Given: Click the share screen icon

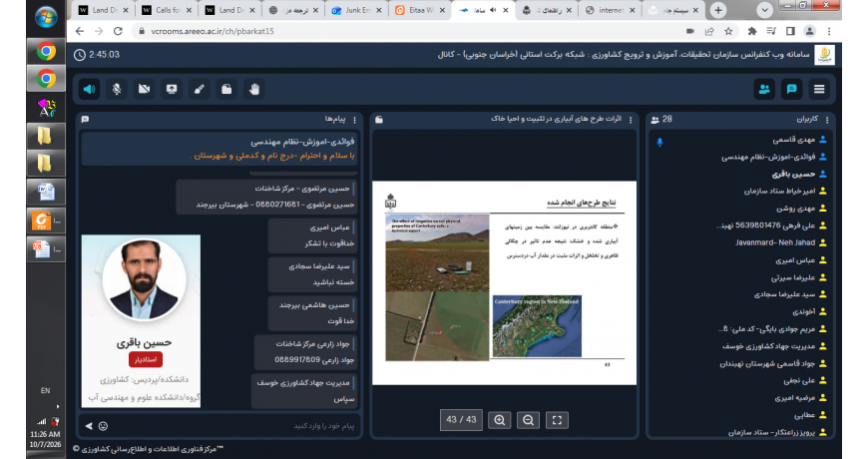Looking at the screenshot, I should [x=172, y=89].
